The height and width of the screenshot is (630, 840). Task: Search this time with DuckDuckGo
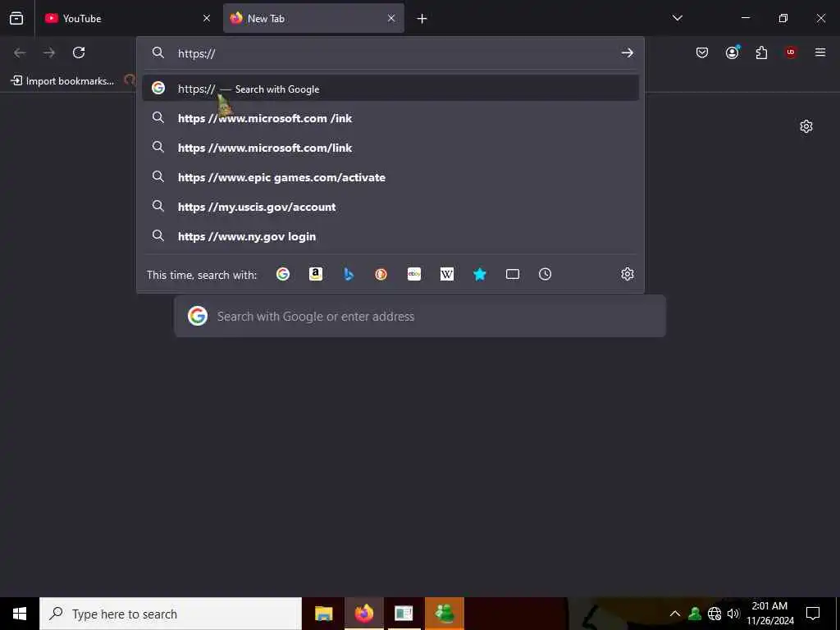point(381,274)
